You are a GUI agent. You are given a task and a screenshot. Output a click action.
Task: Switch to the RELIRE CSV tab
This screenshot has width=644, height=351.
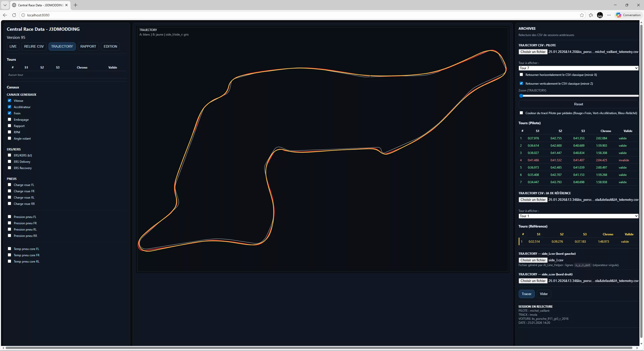[x=34, y=46]
